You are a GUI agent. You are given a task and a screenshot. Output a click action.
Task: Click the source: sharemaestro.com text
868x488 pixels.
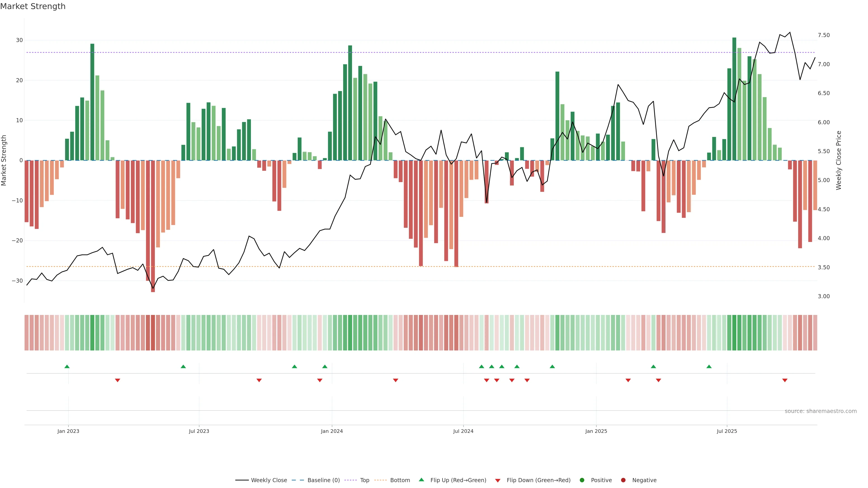pyautogui.click(x=821, y=411)
